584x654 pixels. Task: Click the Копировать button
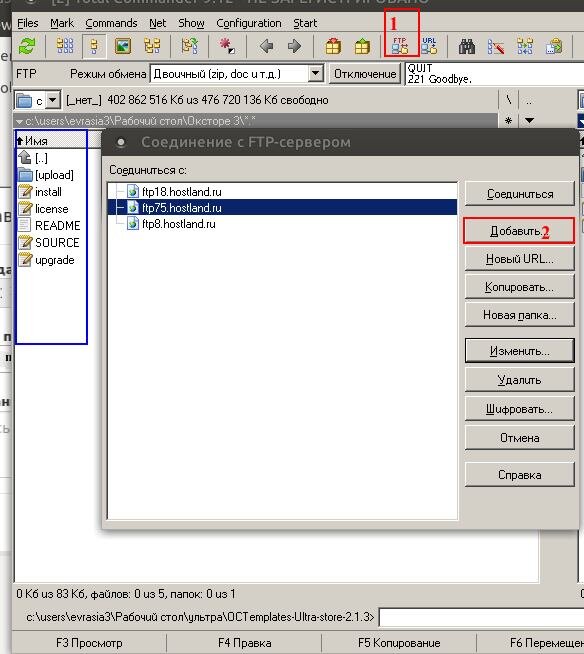520,287
